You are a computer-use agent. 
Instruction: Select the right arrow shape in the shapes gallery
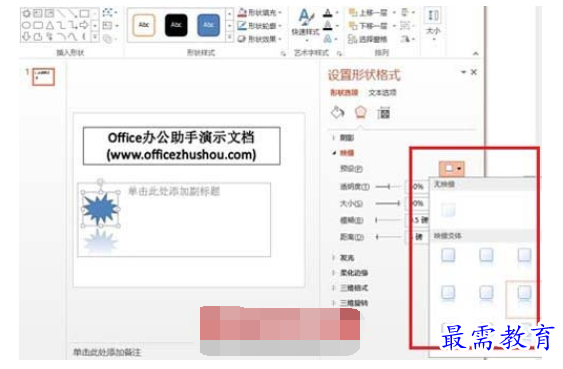point(84,25)
